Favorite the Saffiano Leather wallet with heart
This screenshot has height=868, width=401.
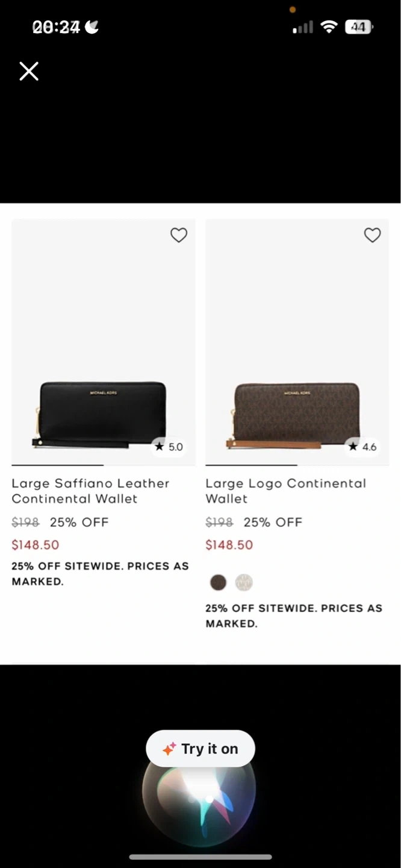(179, 235)
